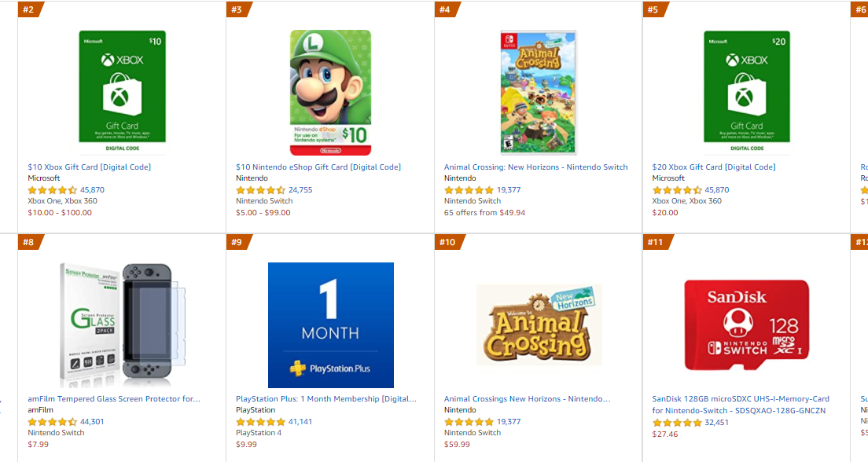Click the SanDisk 128GB microSD card image
Viewport: 868px width, 462px height.
pyautogui.click(x=747, y=324)
